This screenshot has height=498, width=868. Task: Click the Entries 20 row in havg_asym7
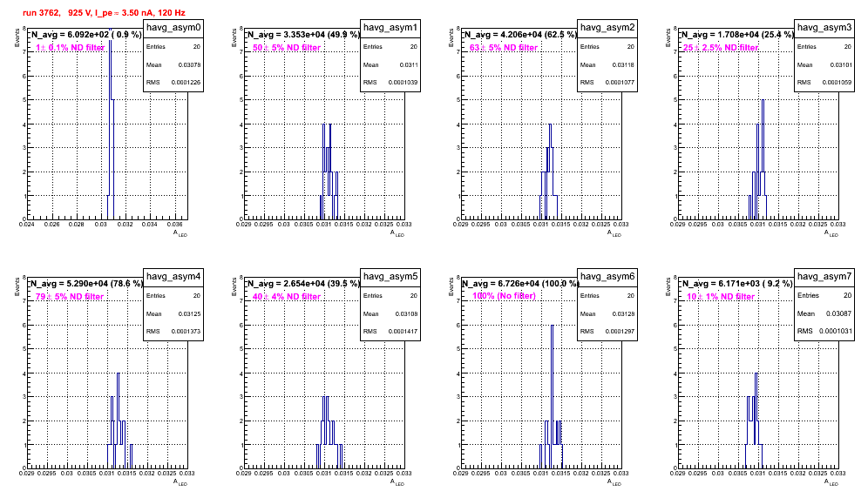(x=824, y=295)
